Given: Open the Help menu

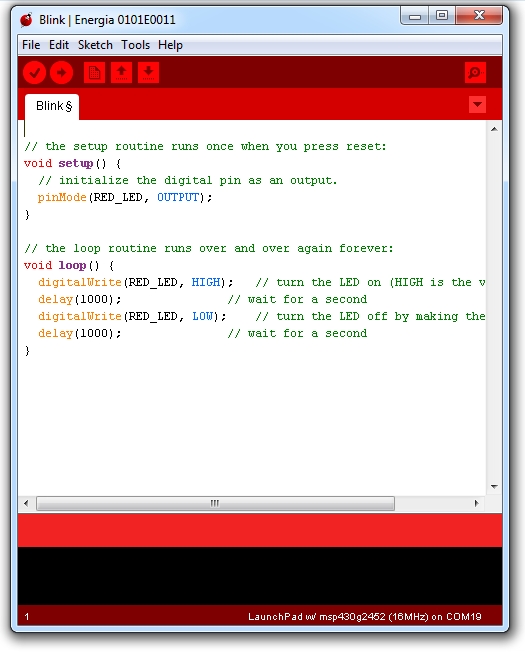Looking at the screenshot, I should point(170,45).
